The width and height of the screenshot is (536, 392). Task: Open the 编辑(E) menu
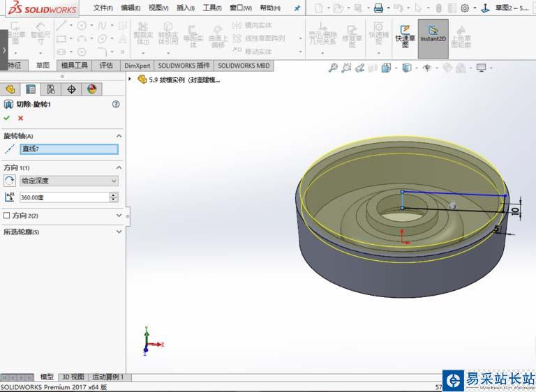point(131,8)
